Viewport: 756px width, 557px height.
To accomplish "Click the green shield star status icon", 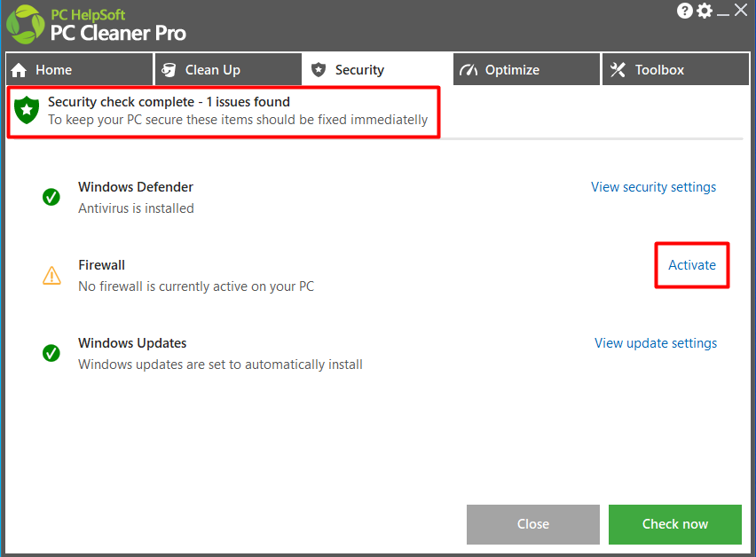I will point(27,110).
